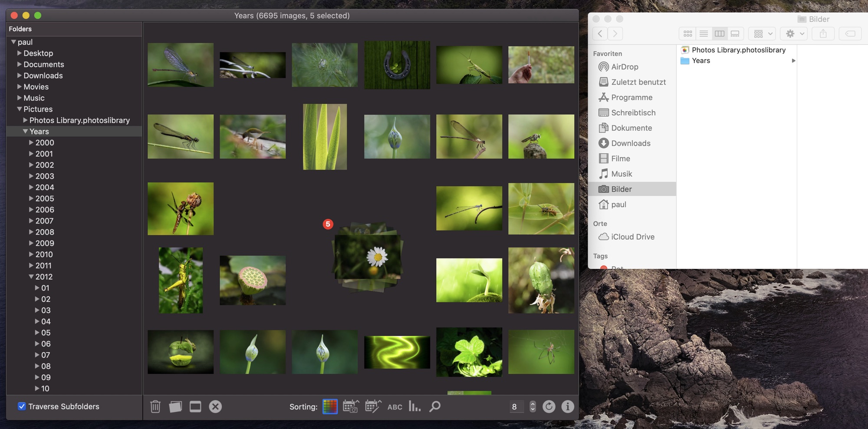
Task: Select the 2008 folder
Action: [45, 232]
